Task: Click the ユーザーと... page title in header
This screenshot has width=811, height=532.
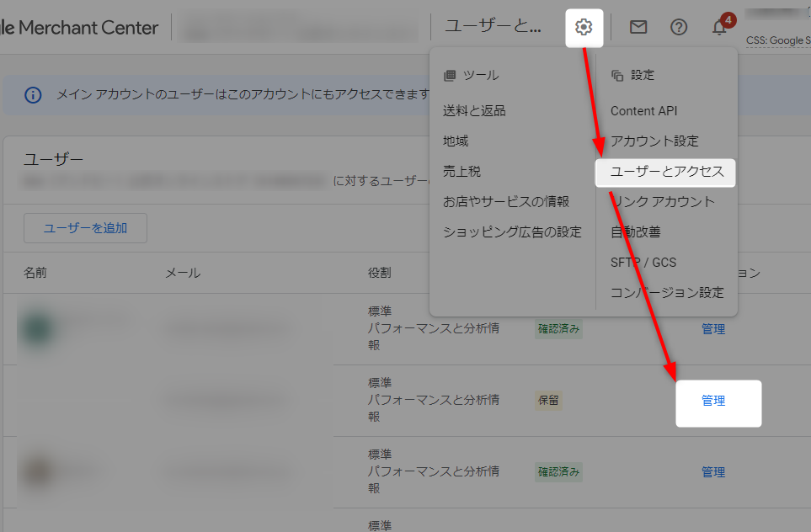Action: [x=493, y=27]
